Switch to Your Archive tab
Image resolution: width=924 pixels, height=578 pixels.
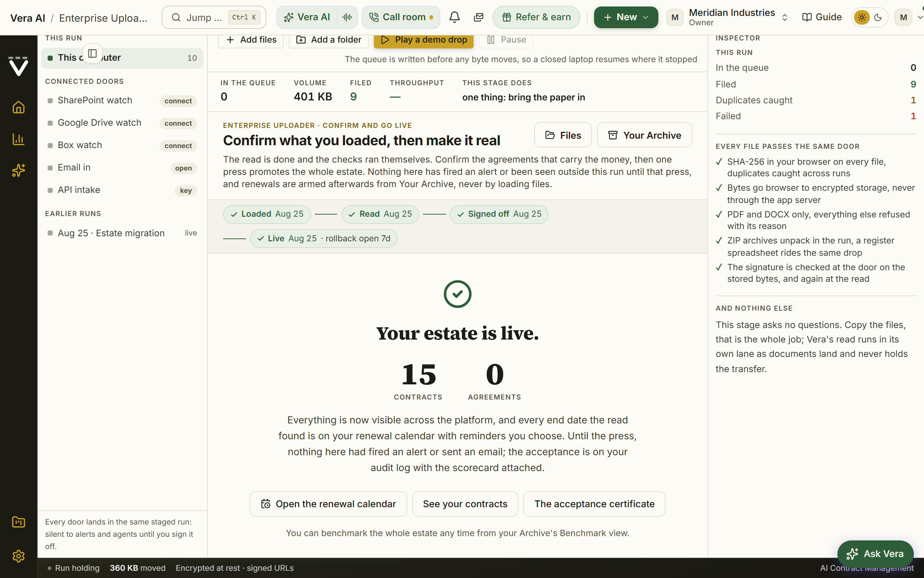point(644,135)
